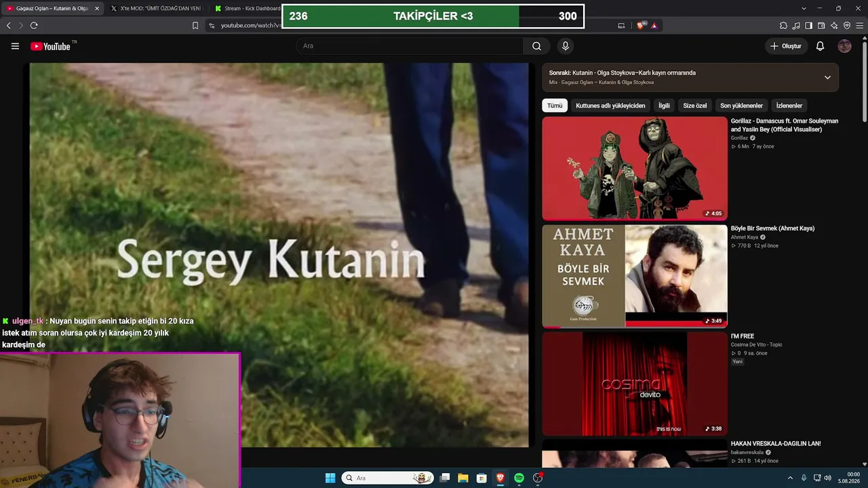Open browser main menu icon
868x488 pixels.
coord(859,25)
